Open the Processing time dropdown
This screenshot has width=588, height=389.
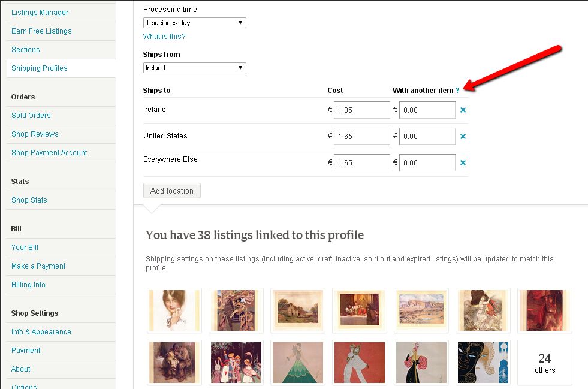[194, 23]
